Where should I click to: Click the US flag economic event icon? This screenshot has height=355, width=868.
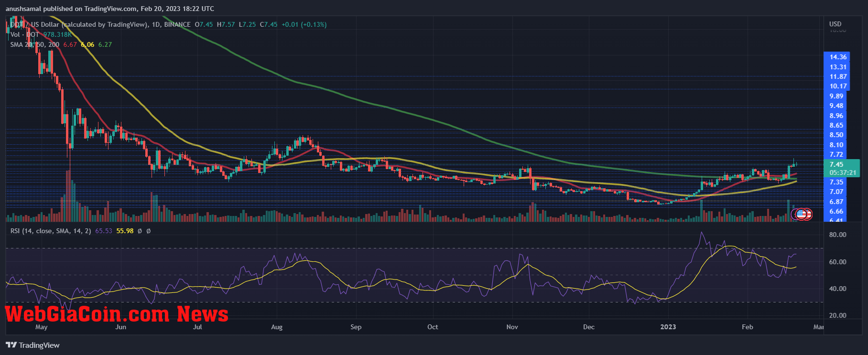coord(801,215)
